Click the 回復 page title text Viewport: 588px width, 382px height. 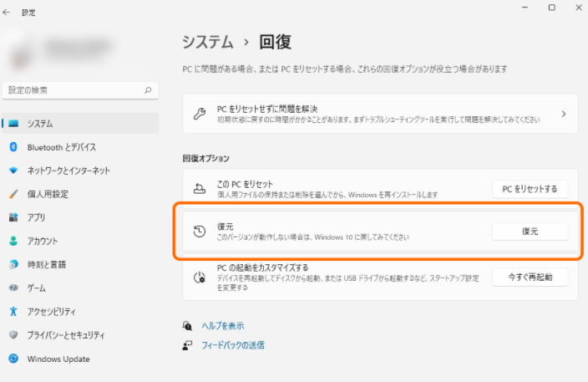276,42
